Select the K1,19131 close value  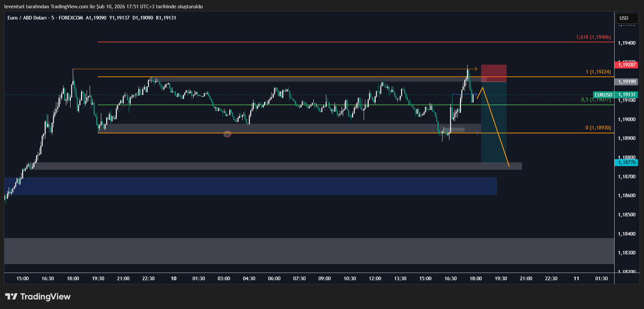(x=166, y=18)
